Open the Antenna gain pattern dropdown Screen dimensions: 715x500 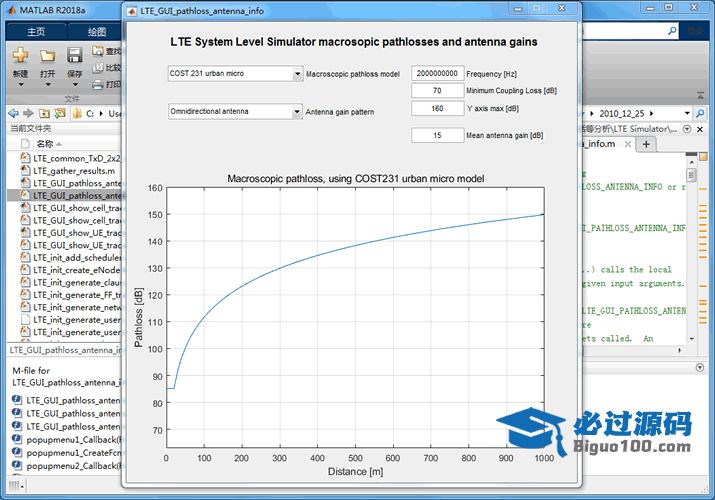(297, 111)
